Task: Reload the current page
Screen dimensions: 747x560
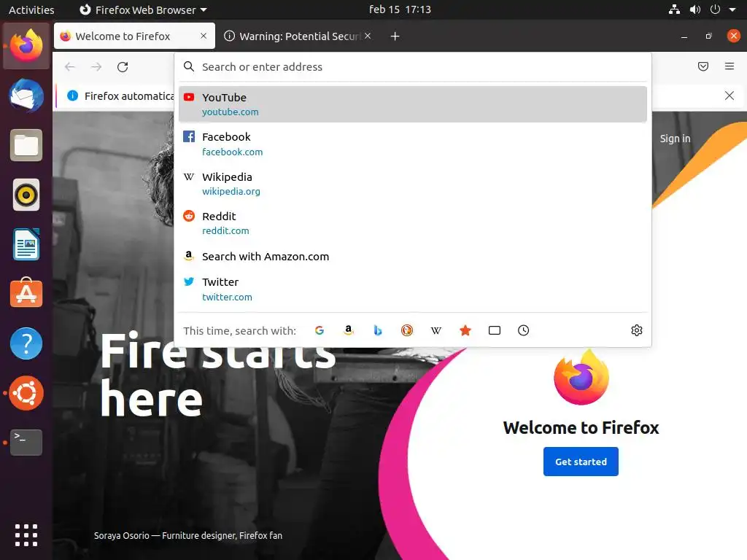Action: (x=123, y=66)
